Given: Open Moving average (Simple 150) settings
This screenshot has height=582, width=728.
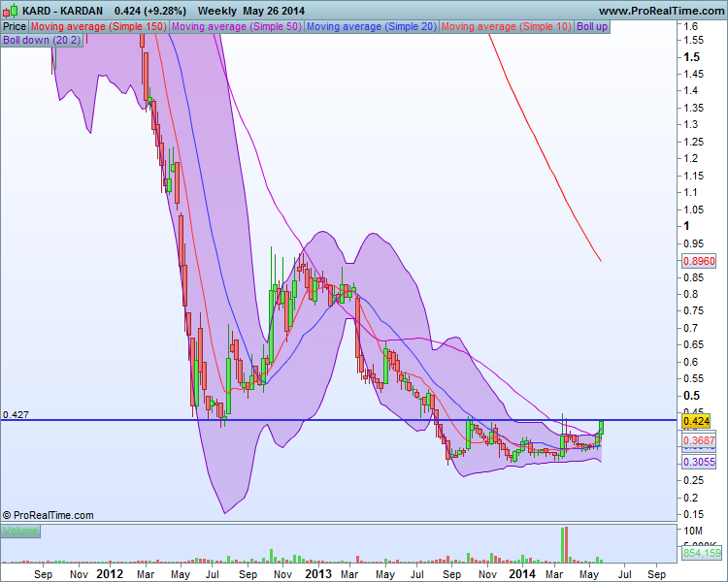Looking at the screenshot, I should (x=99, y=27).
